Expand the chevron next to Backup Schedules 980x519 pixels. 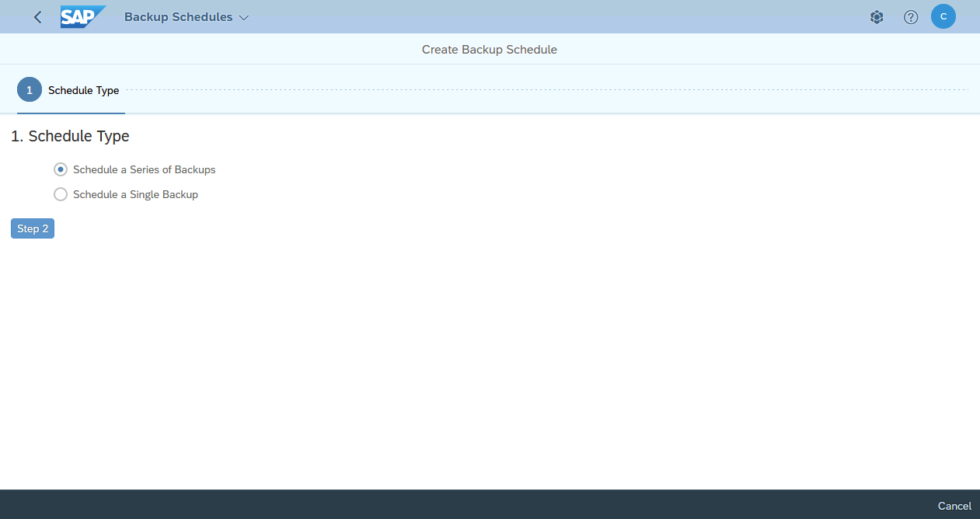(x=243, y=16)
